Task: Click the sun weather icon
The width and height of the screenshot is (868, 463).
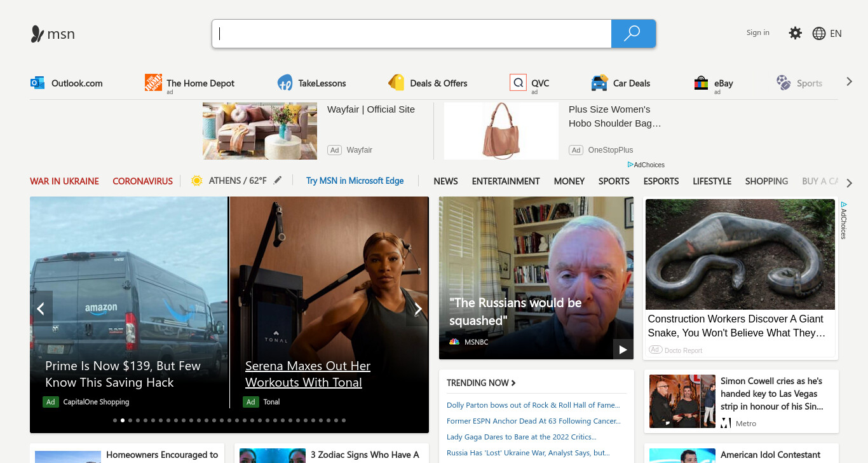Action: coord(197,181)
